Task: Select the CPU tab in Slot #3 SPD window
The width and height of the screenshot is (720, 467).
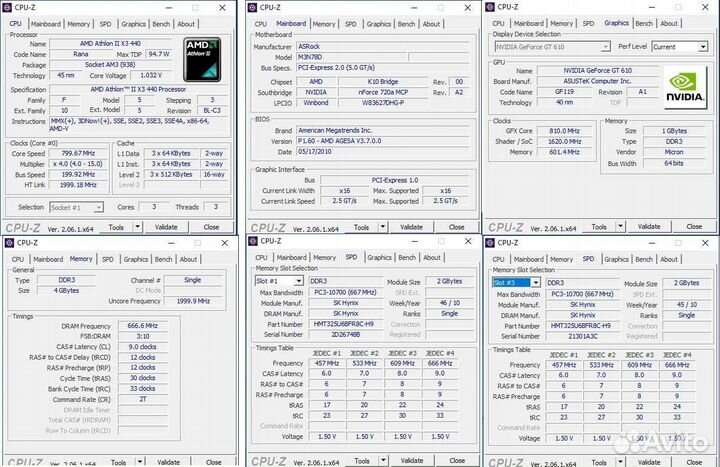Action: coord(498,259)
